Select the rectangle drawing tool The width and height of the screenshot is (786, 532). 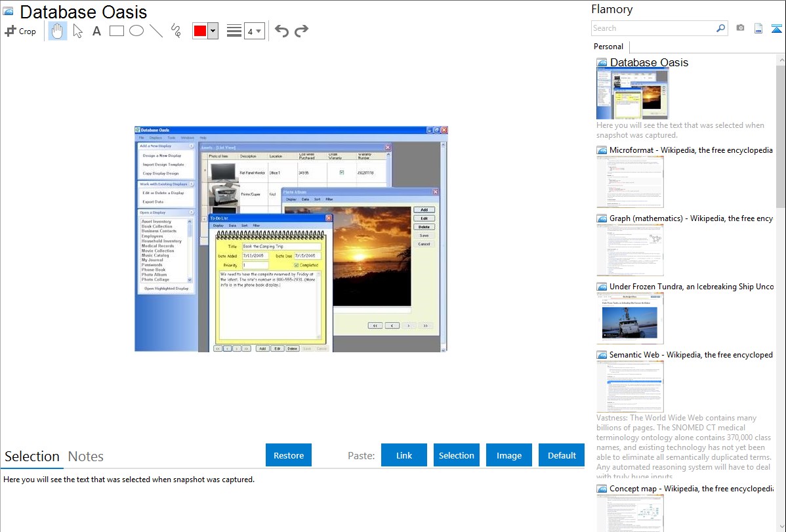pos(116,31)
